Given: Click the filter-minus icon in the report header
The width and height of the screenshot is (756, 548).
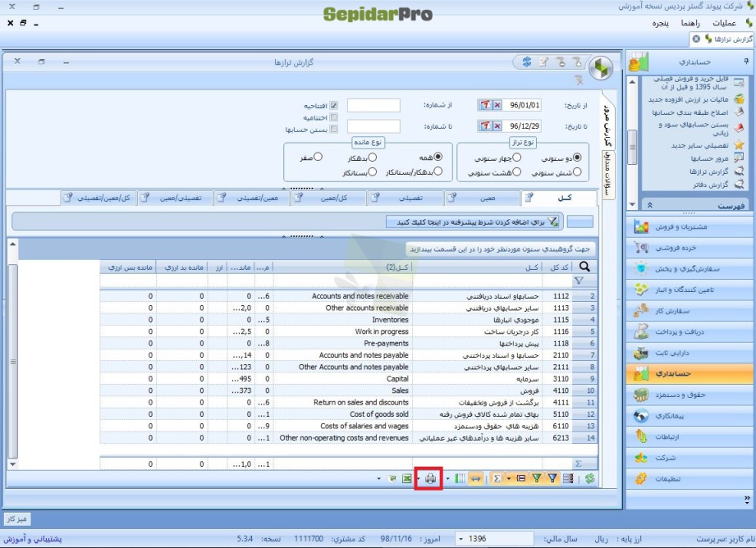Looking at the screenshot, I should (561, 62).
